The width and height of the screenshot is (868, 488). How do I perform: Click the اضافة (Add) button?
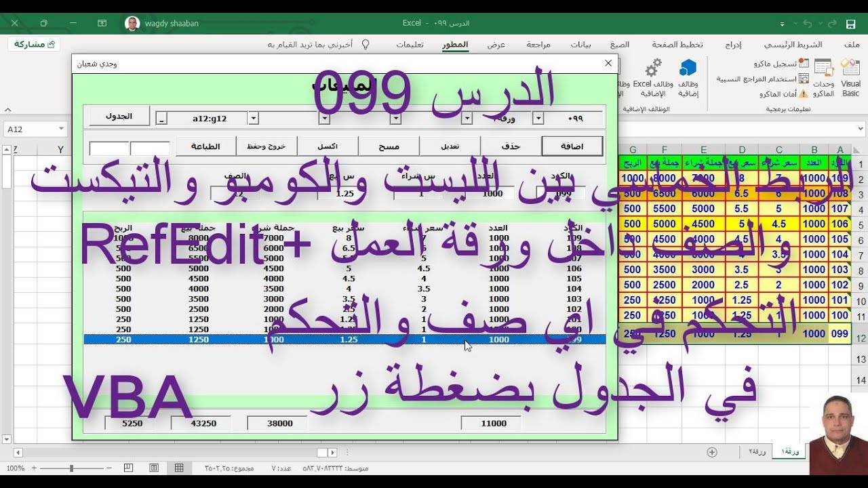pyautogui.click(x=572, y=146)
